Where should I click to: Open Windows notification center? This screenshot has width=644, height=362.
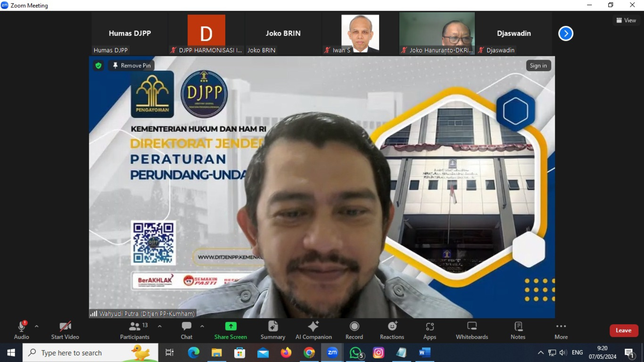[630, 353]
